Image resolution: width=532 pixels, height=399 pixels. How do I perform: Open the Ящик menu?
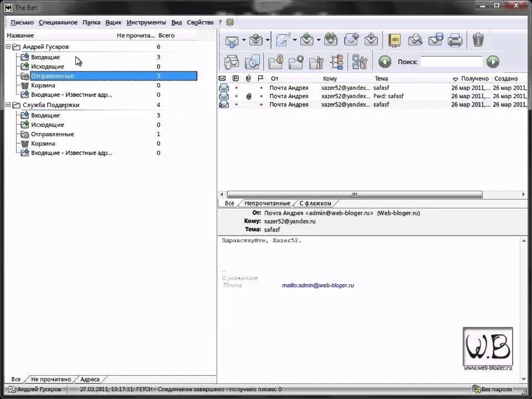[113, 22]
